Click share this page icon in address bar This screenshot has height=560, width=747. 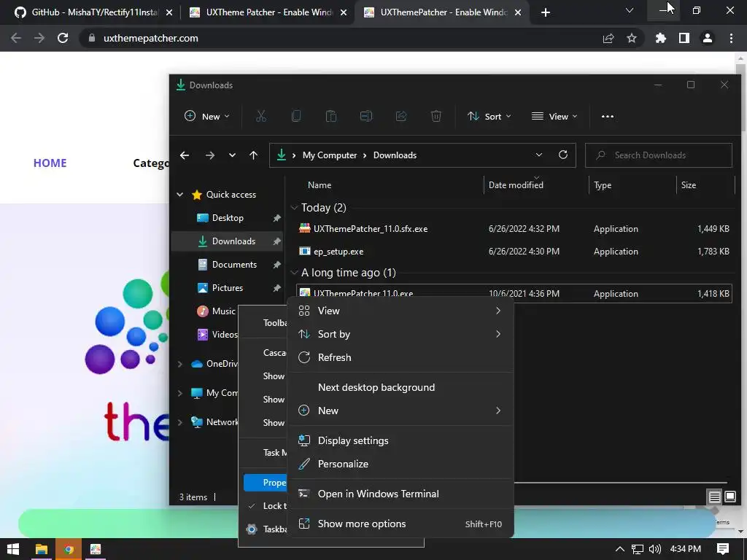point(608,38)
